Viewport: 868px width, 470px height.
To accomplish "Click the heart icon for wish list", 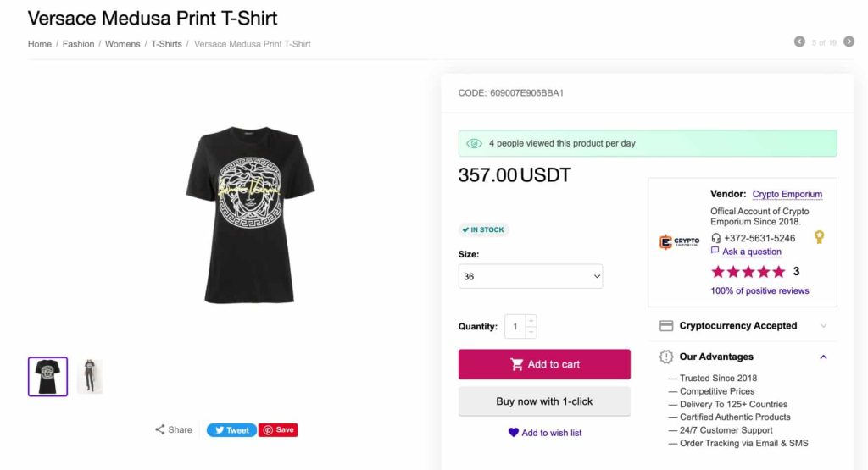I will click(x=513, y=433).
